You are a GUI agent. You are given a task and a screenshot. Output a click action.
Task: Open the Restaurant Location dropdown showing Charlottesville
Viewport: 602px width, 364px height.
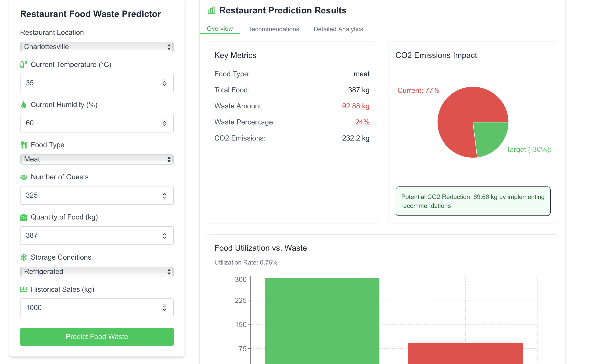[97, 47]
